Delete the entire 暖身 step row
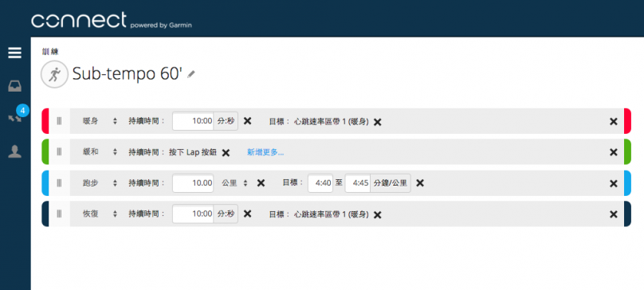 tap(613, 121)
